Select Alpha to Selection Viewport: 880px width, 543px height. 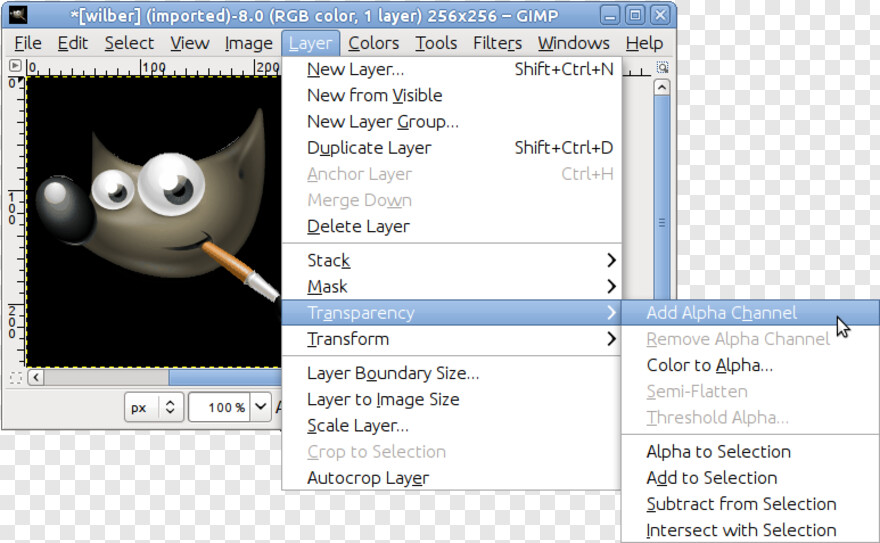750,452
